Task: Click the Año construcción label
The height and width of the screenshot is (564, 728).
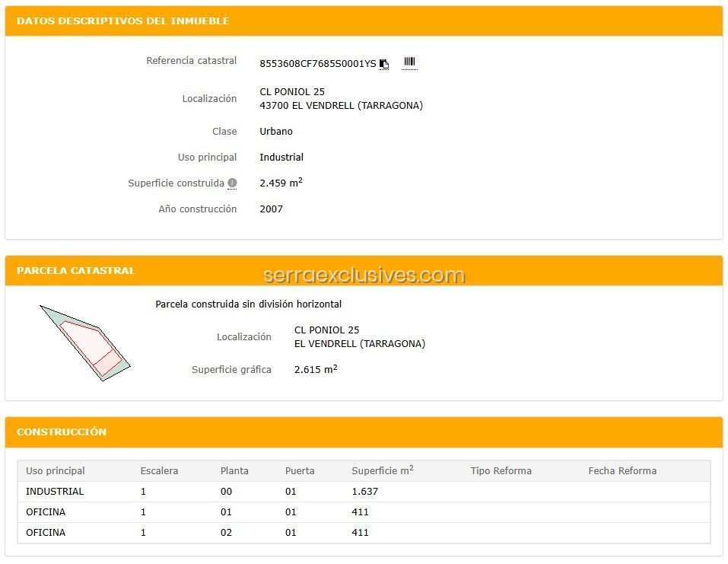Action: point(197,209)
